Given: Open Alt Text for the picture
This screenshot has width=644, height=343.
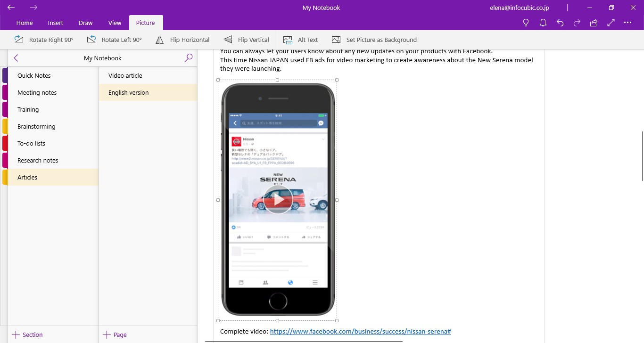Looking at the screenshot, I should click(x=300, y=40).
